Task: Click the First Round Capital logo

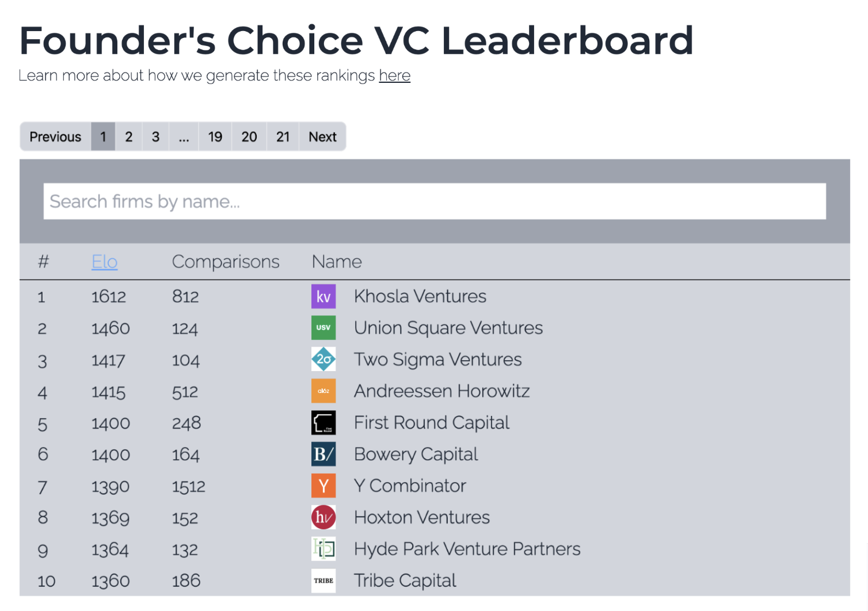Action: point(323,423)
